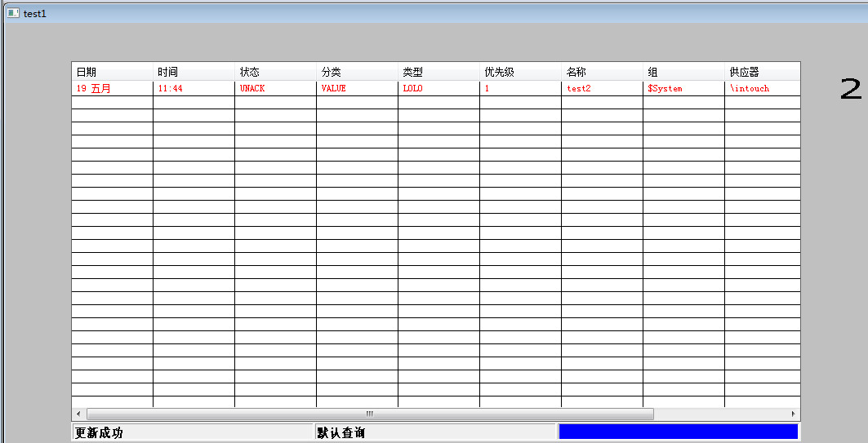
Task: Click the 类型 column header
Action: click(x=439, y=72)
